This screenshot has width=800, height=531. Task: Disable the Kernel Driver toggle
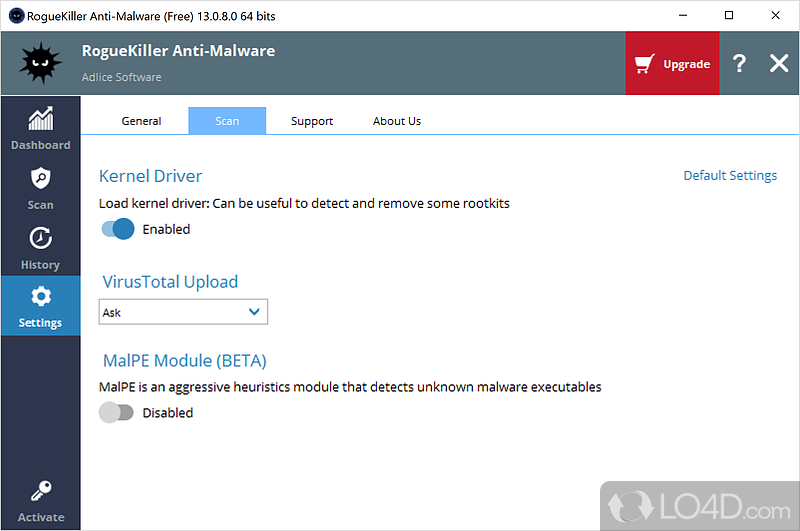tap(118, 229)
